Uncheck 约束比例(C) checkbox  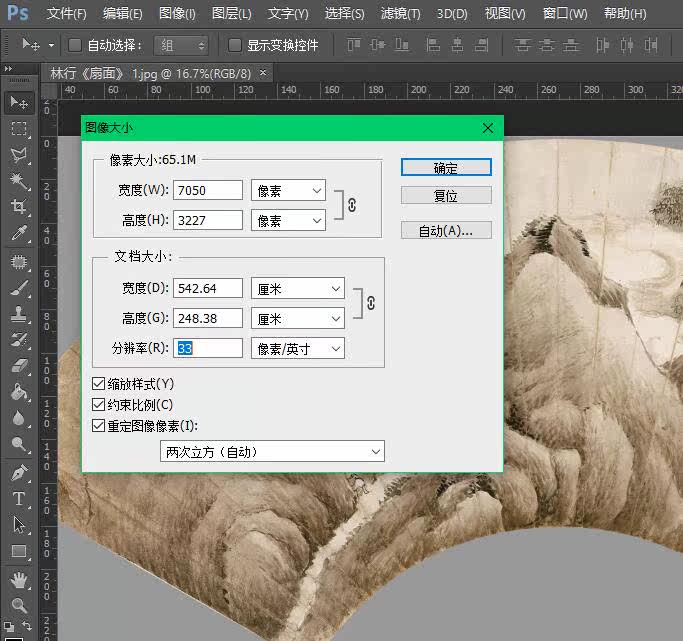click(x=98, y=405)
